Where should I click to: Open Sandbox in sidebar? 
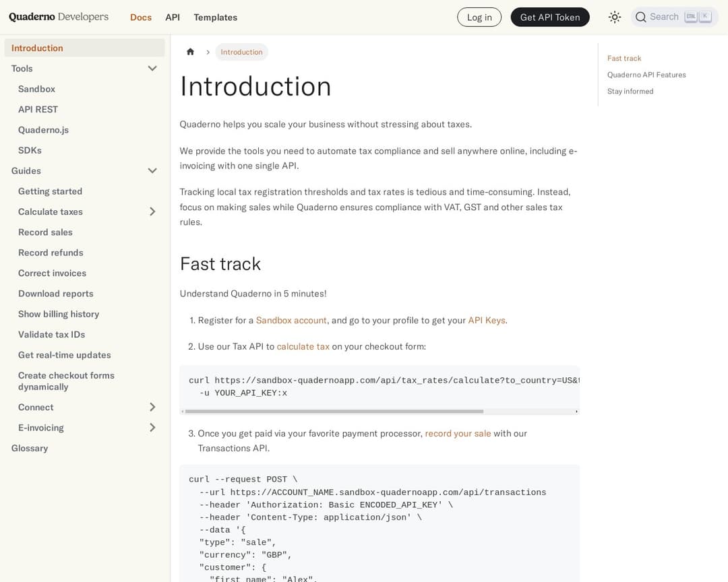pyautogui.click(x=36, y=89)
